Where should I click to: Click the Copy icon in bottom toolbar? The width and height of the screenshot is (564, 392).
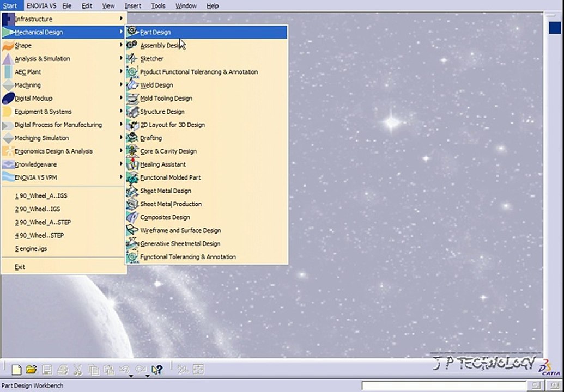[94, 370]
